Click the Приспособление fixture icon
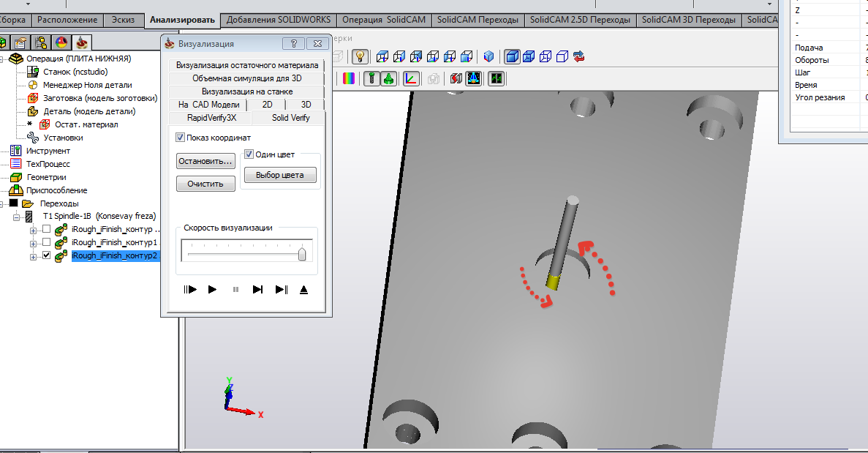 click(x=15, y=190)
